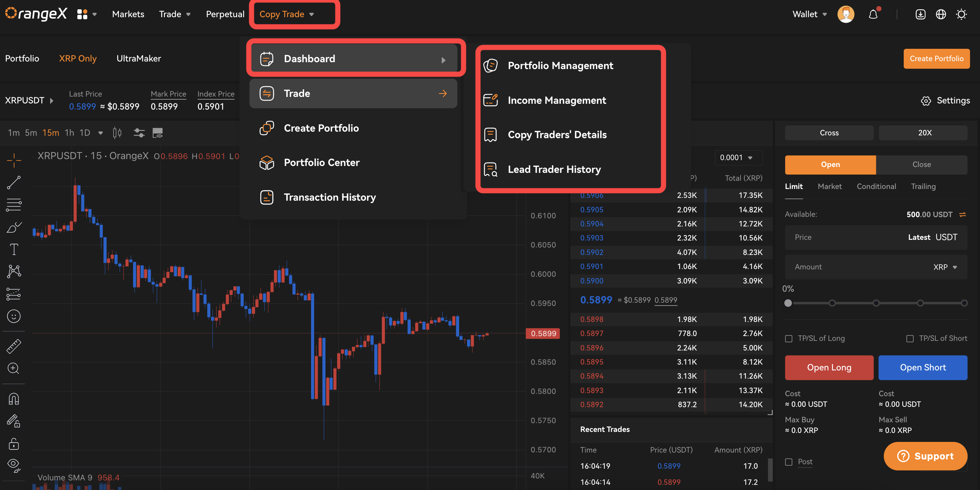
Task: Open Copy Traders' Details
Action: [557, 135]
